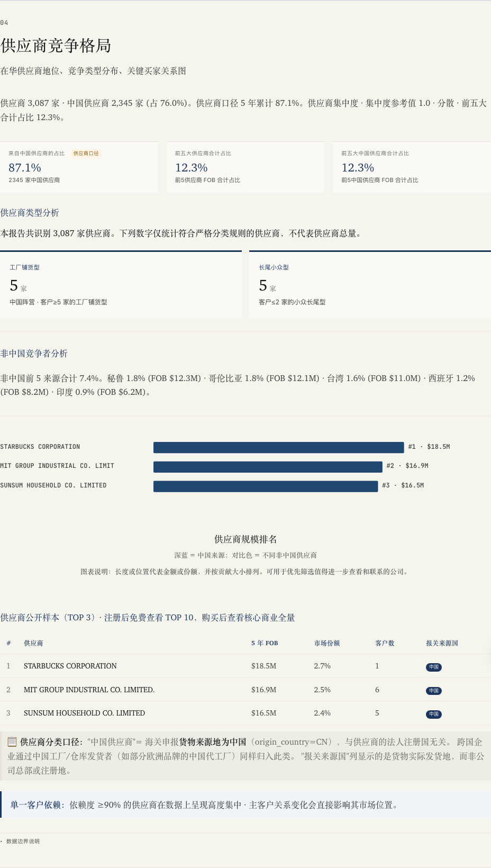
Task: Select the STARBUCKS CORPORATION chart bar
Action: pyautogui.click(x=278, y=447)
